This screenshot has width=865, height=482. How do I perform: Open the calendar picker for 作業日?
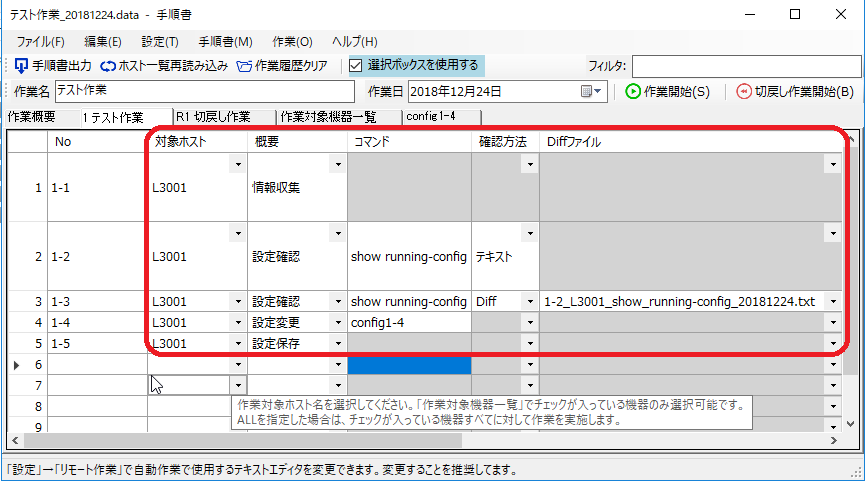pos(589,91)
